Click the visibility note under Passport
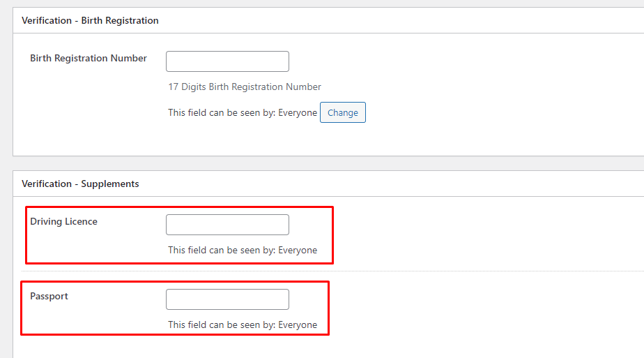This screenshot has width=644, height=358. coord(242,325)
